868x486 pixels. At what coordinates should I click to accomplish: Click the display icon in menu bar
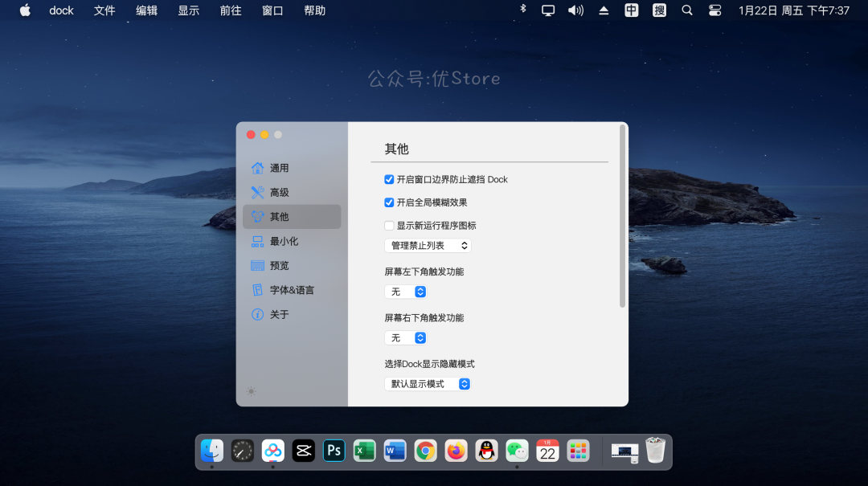(x=548, y=10)
